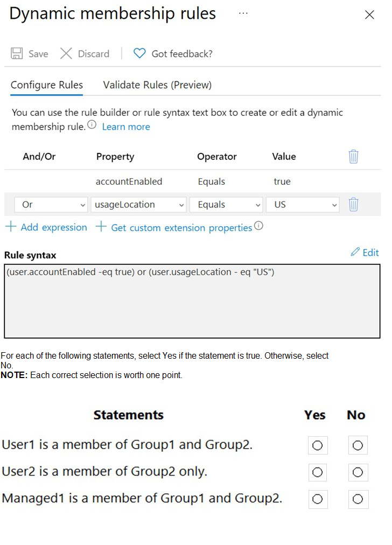Click the Discard X icon

(66, 53)
